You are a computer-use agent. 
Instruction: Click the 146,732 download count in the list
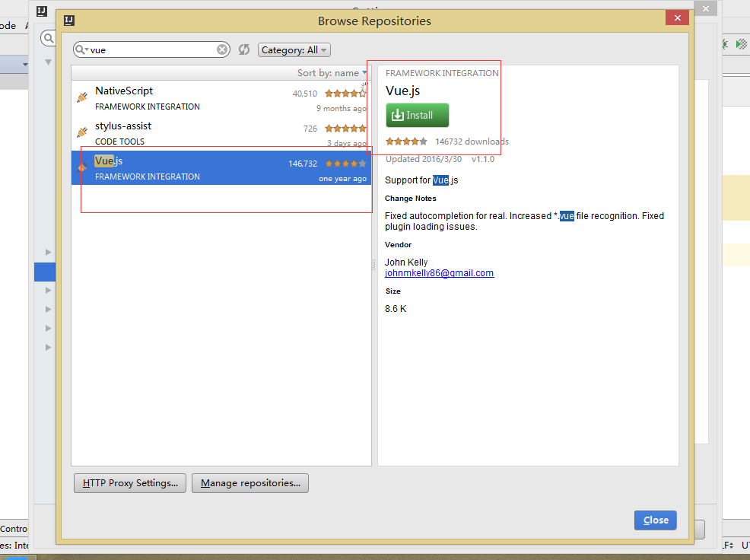click(303, 164)
